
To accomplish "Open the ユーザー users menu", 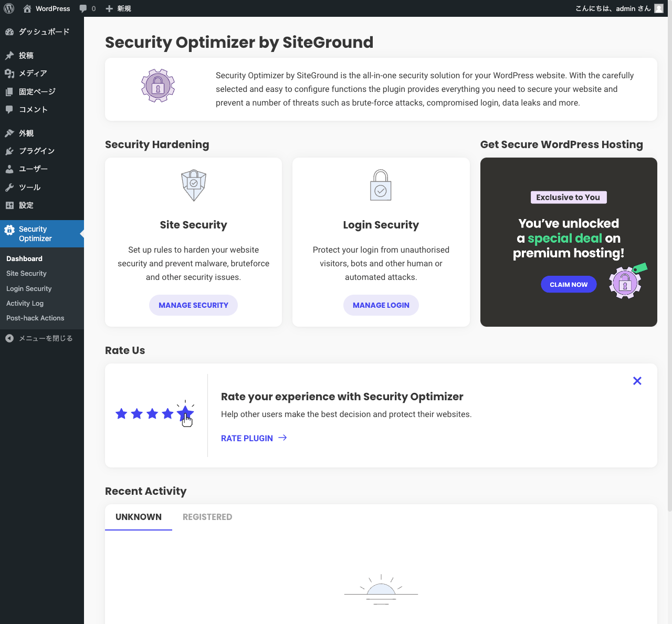I will 42,169.
